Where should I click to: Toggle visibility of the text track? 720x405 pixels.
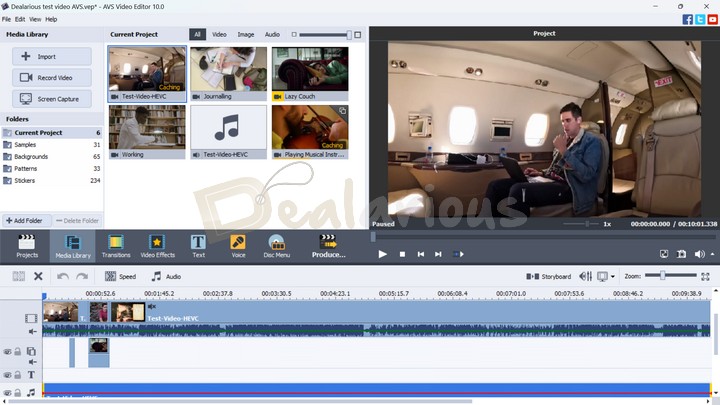click(x=7, y=375)
